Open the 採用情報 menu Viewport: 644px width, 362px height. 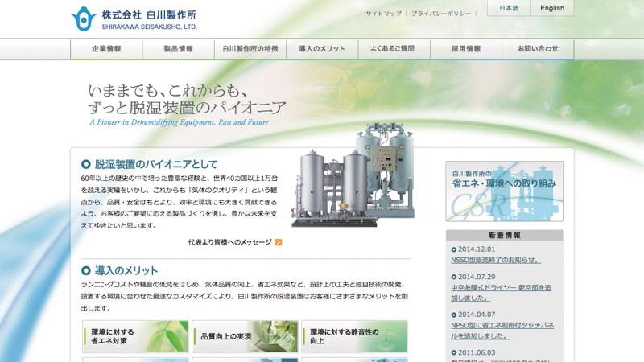(466, 49)
